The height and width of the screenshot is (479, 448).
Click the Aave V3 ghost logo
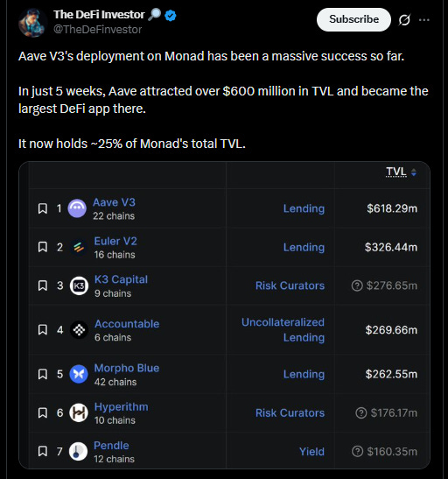[77, 208]
